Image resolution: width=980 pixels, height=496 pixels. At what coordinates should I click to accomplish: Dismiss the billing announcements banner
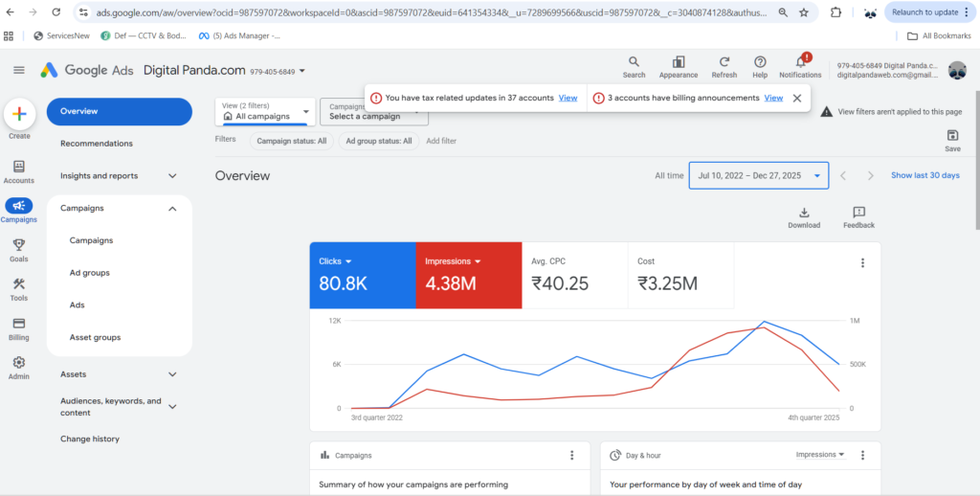tap(797, 98)
